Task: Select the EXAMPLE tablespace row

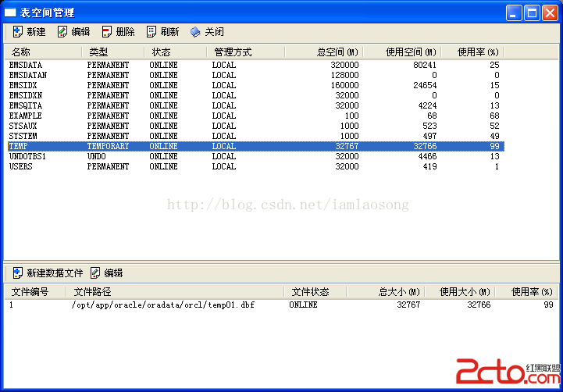Action: [255, 116]
